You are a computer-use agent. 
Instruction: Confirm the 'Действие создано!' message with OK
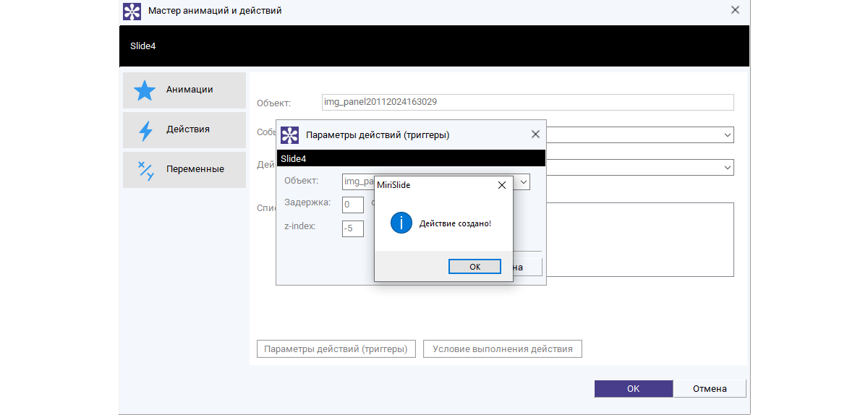tap(475, 266)
